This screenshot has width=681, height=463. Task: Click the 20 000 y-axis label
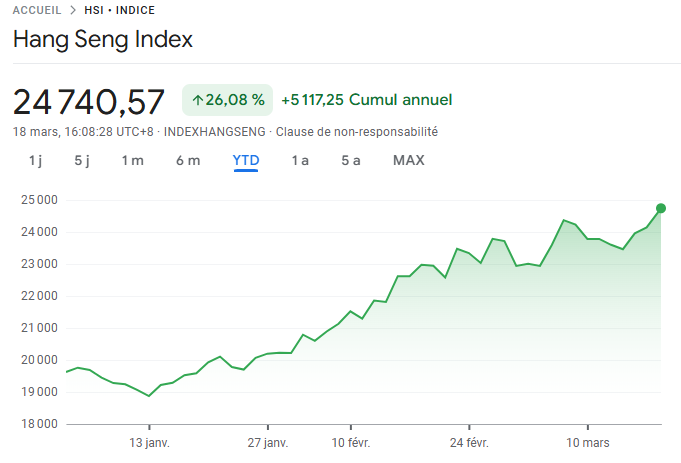[40, 360]
